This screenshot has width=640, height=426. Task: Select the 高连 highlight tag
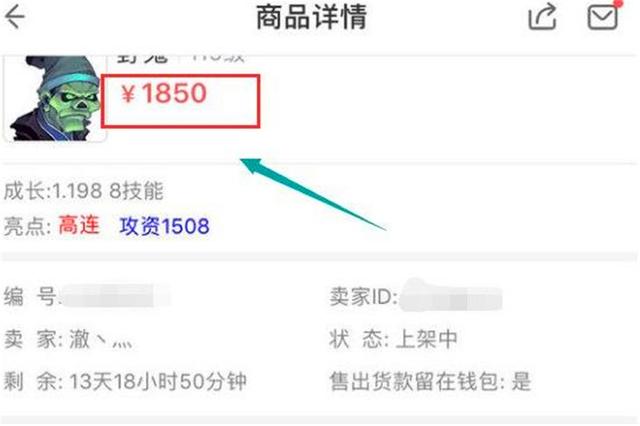[79, 225]
